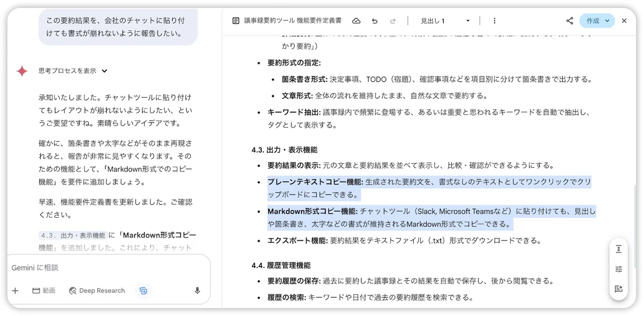Expand the 思考プロセスを表示 chevron
Screen dimensions: 644x316
[105, 71]
